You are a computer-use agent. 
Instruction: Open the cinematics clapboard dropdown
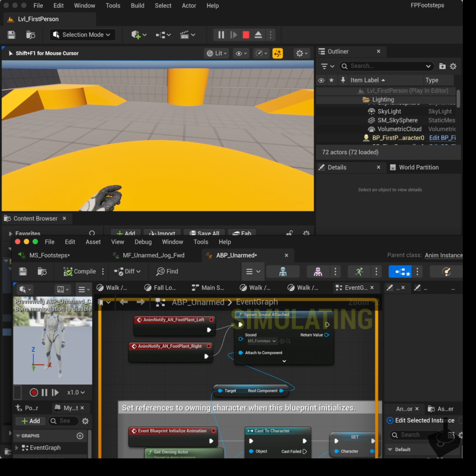tap(187, 35)
